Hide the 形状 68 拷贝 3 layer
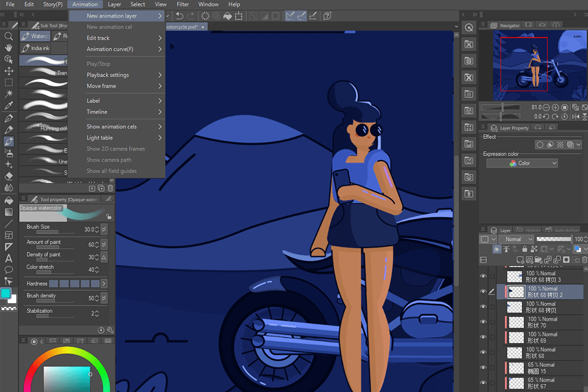The width and height of the screenshot is (588, 392). pyautogui.click(x=483, y=276)
